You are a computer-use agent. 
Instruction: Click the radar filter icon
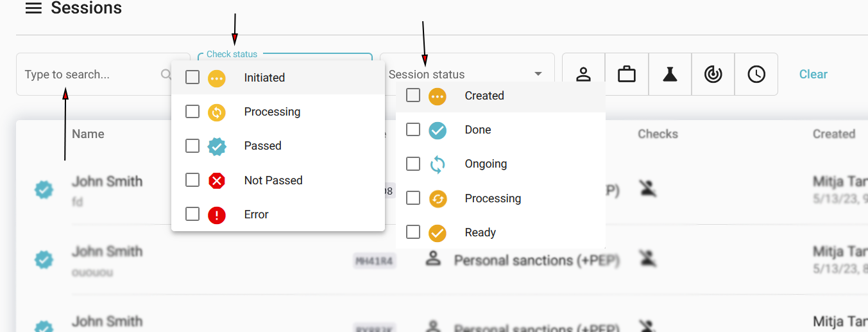point(713,74)
